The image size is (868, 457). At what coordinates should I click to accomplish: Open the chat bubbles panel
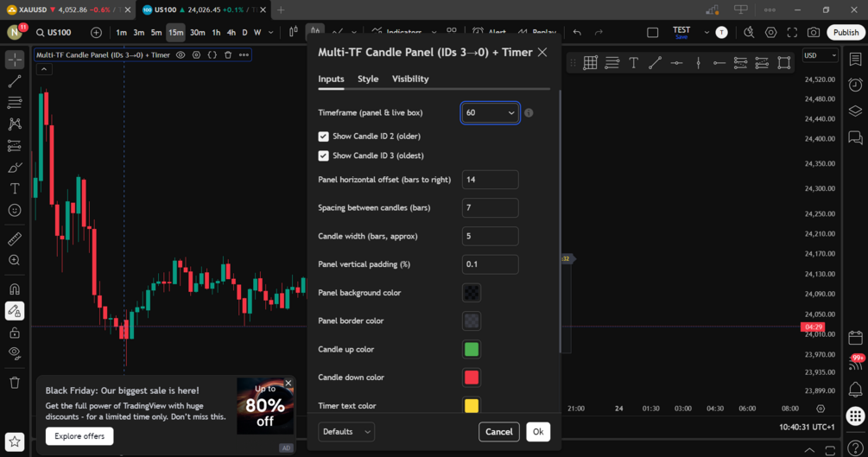[855, 136]
